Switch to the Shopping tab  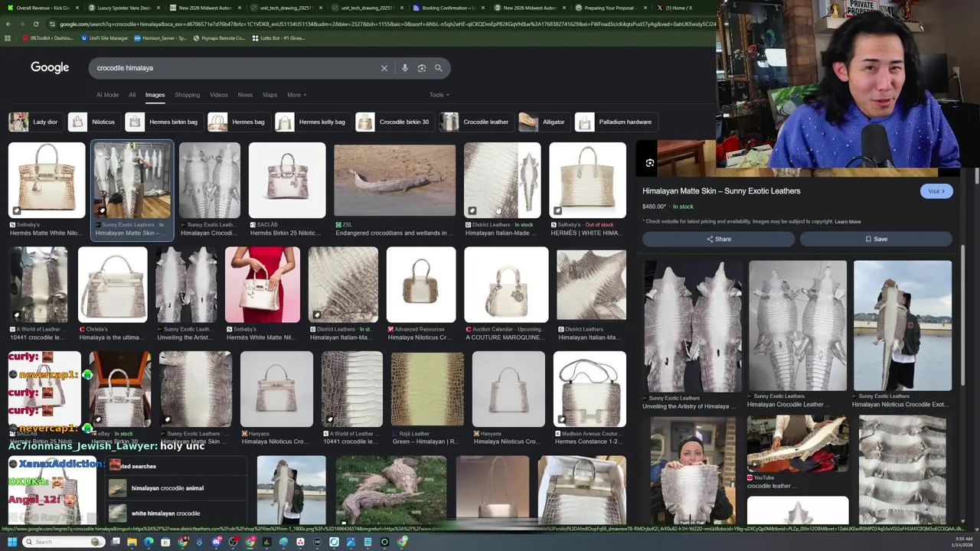point(187,95)
